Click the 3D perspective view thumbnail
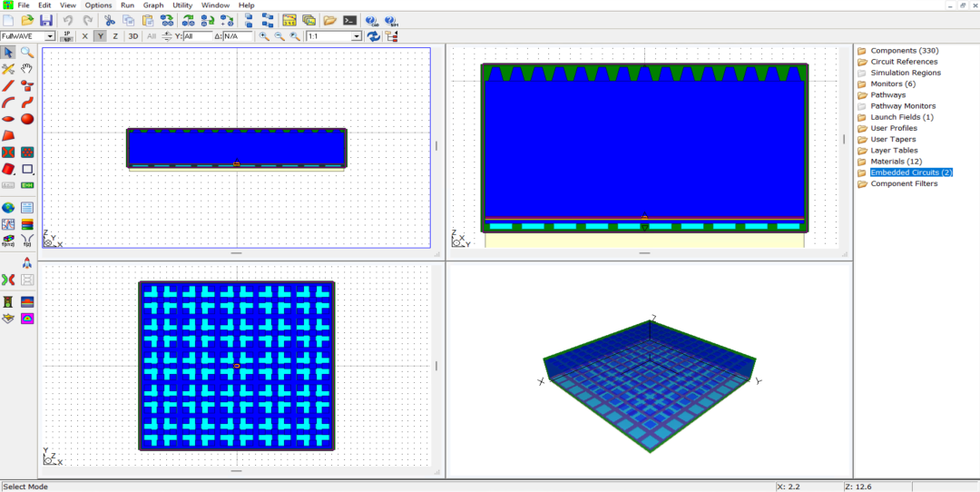The width and height of the screenshot is (980, 492). pyautogui.click(x=650, y=370)
